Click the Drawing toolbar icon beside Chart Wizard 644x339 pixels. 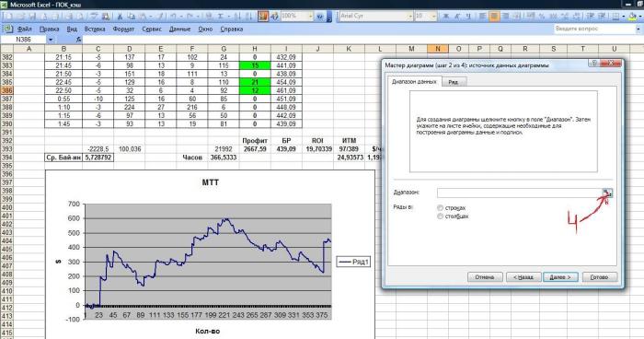coord(274,17)
